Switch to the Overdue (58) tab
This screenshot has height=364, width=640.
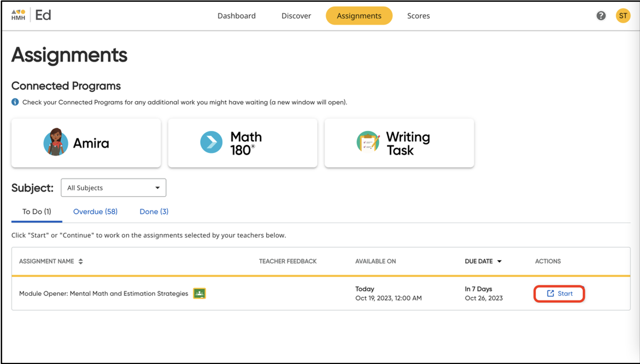point(95,212)
